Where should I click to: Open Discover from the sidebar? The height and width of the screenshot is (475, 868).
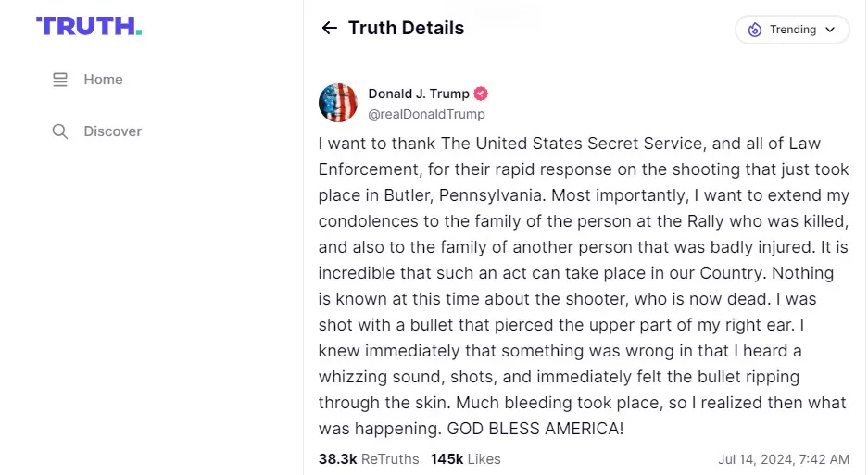tap(112, 131)
